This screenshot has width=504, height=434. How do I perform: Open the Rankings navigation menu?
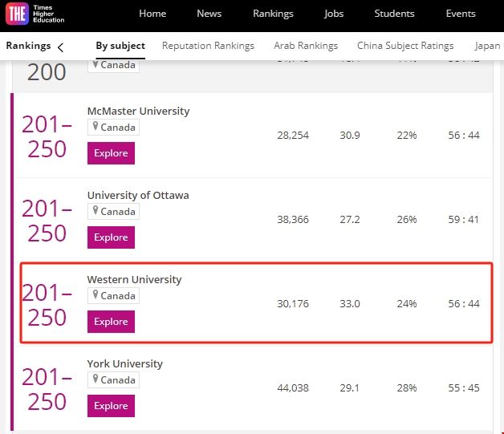pyautogui.click(x=273, y=14)
